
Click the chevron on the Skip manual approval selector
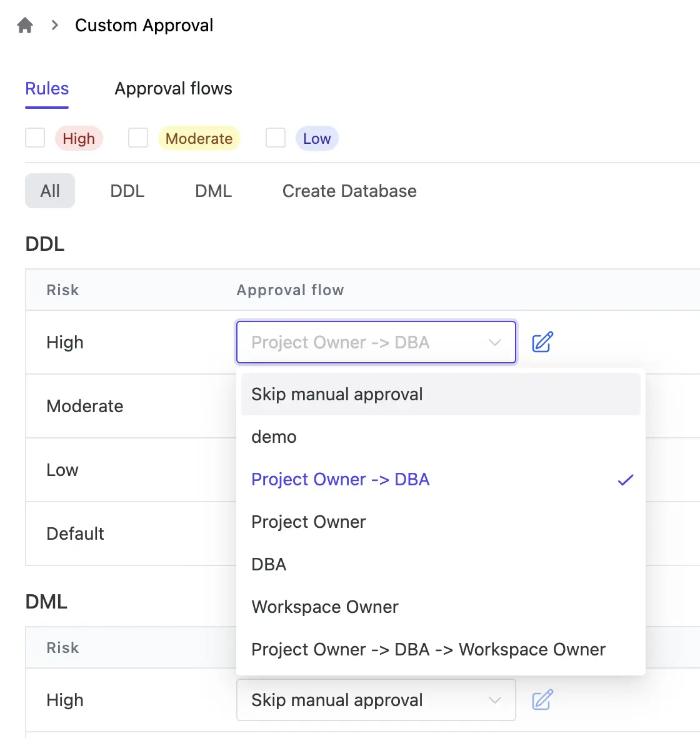click(494, 700)
